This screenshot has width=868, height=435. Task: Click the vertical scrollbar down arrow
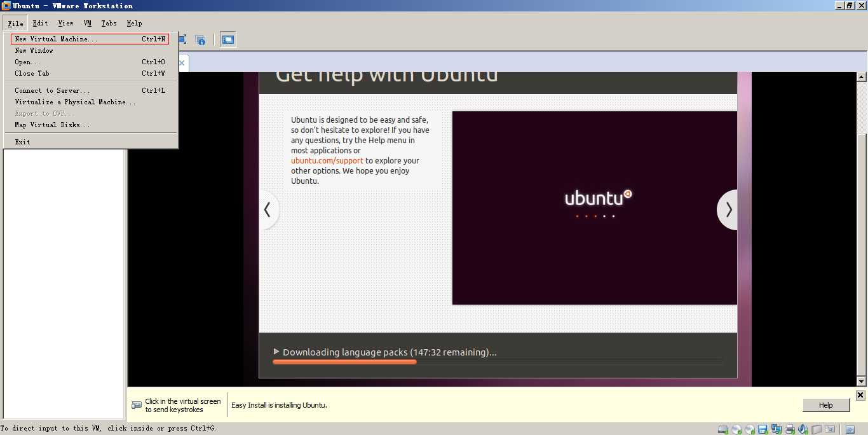click(x=862, y=382)
